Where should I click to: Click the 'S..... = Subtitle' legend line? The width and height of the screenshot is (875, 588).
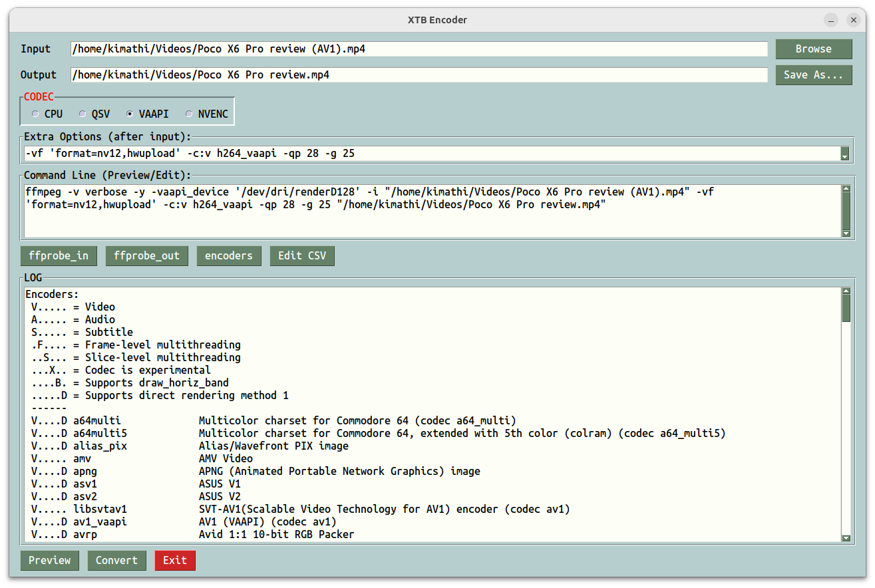point(82,332)
